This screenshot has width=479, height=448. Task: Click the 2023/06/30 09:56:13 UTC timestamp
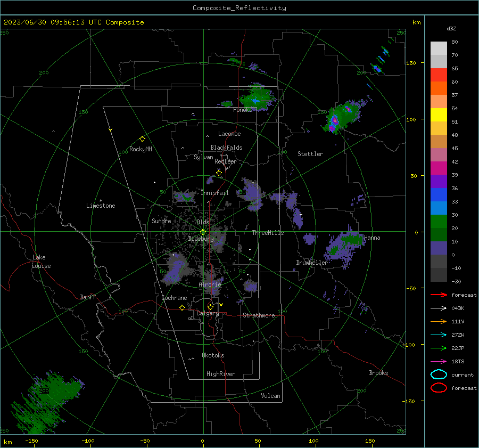coord(44,22)
